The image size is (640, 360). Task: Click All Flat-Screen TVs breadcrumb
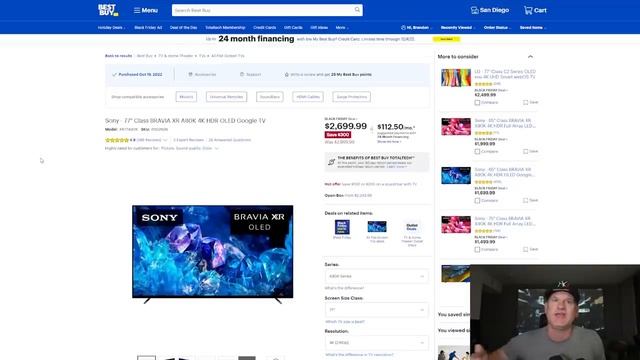228,56
